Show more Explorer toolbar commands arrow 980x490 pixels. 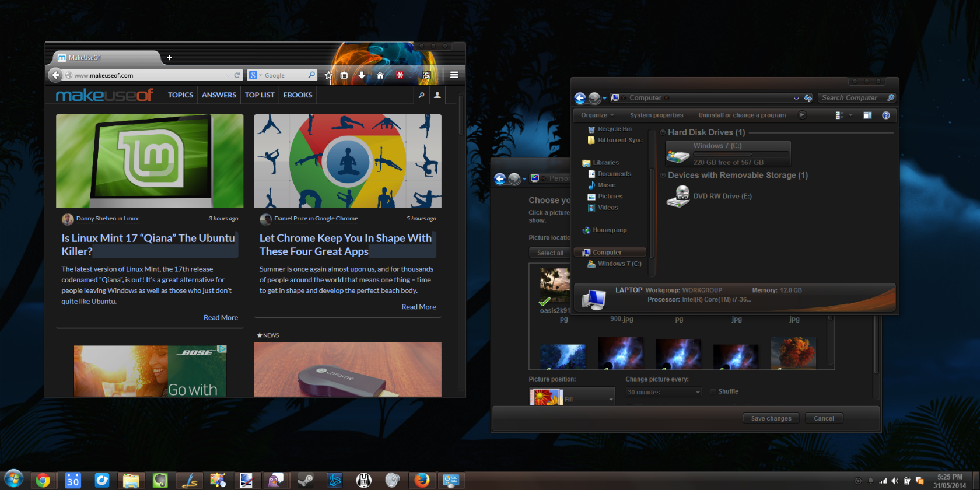pyautogui.click(x=802, y=116)
